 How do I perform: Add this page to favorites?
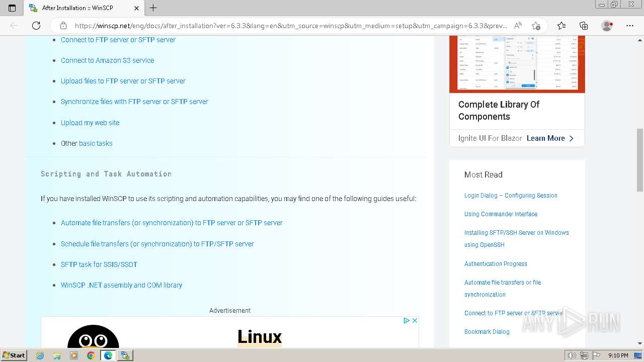click(x=536, y=26)
